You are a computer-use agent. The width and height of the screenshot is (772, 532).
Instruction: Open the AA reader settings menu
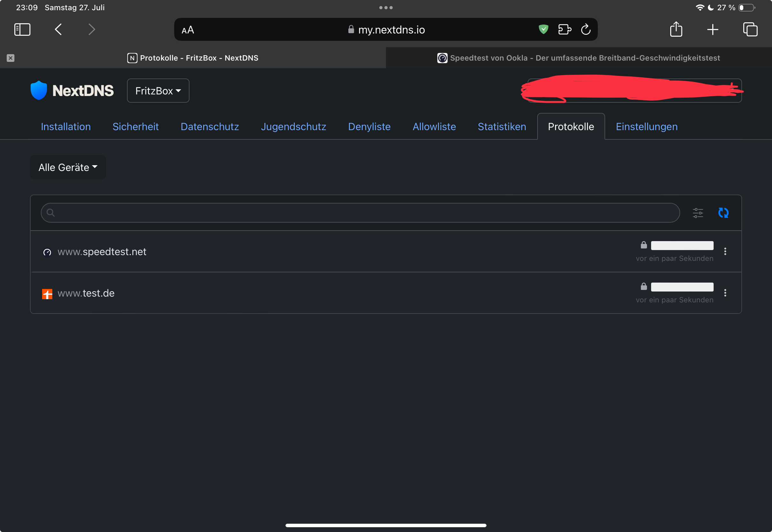click(188, 30)
